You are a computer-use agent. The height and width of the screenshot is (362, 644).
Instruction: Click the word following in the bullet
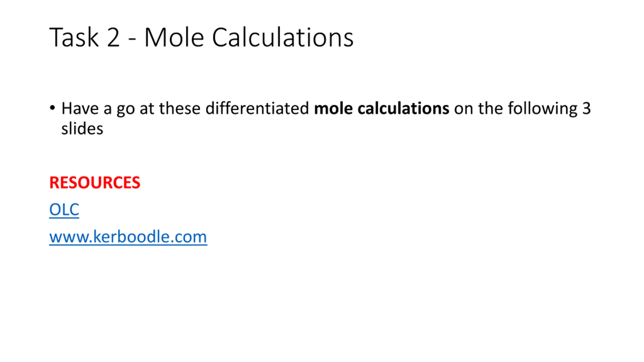click(543, 109)
